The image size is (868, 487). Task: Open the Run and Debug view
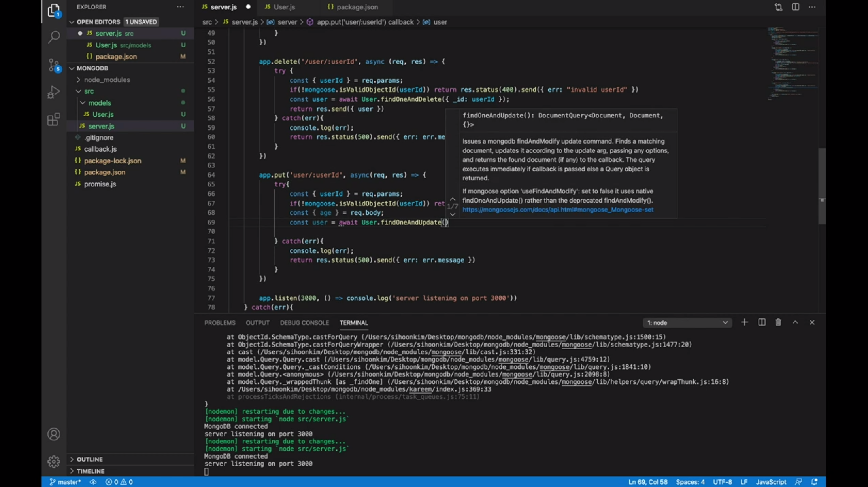(54, 92)
